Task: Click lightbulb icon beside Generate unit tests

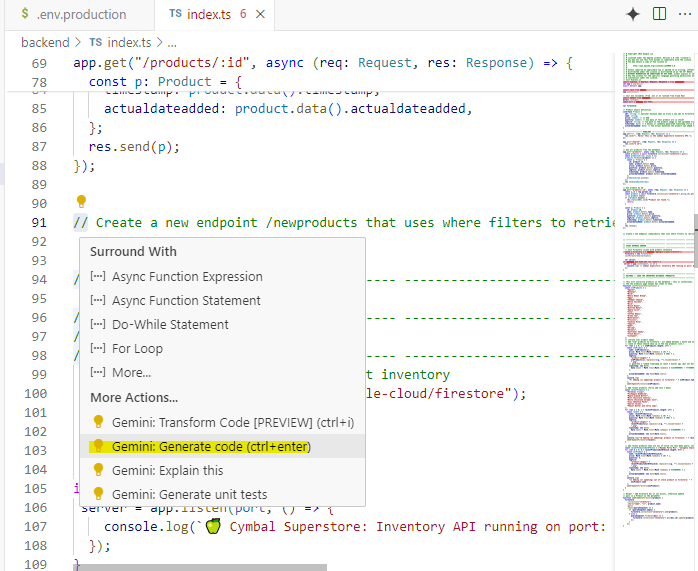Action: (98, 494)
